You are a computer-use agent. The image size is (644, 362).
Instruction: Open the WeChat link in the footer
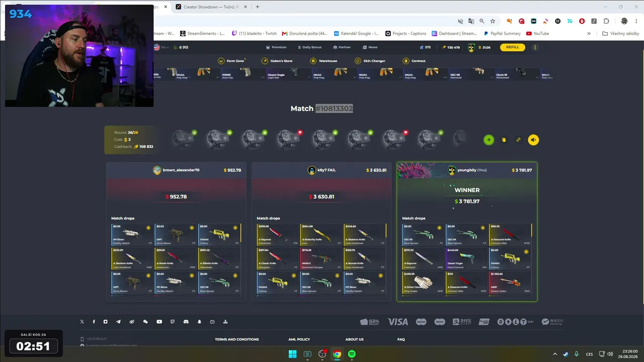click(x=145, y=322)
